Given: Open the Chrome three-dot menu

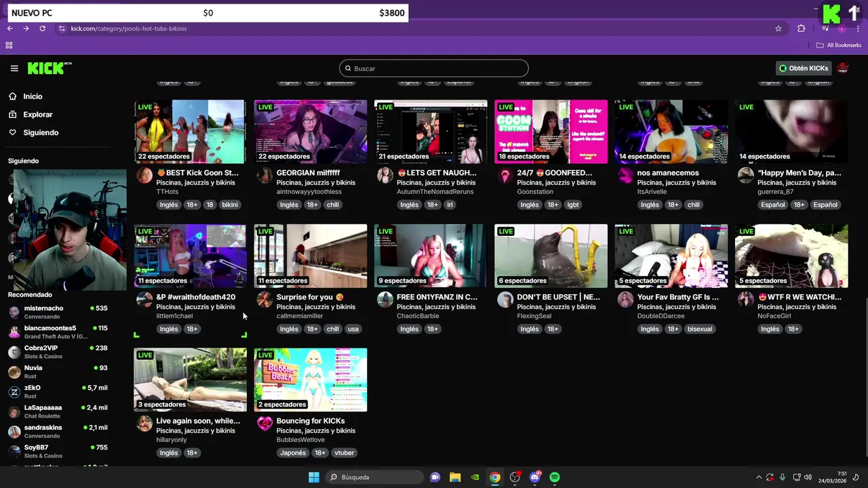Looking at the screenshot, I should click(856, 28).
